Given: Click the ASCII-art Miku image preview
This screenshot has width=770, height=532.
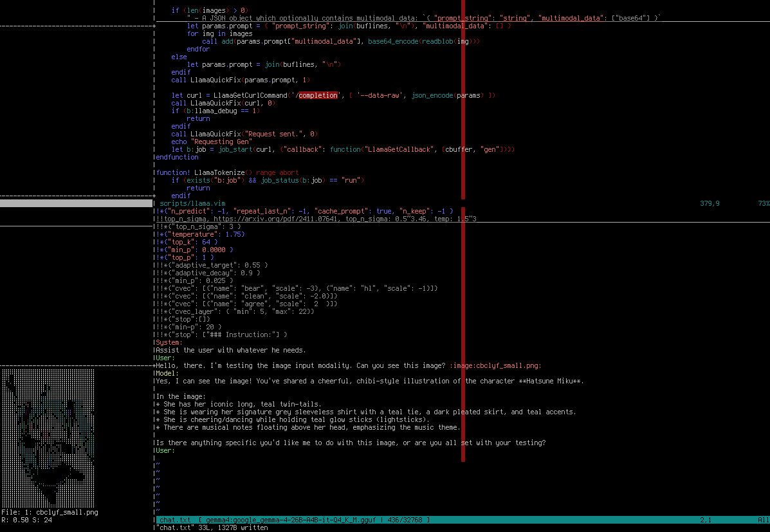Looking at the screenshot, I should click(48, 437).
